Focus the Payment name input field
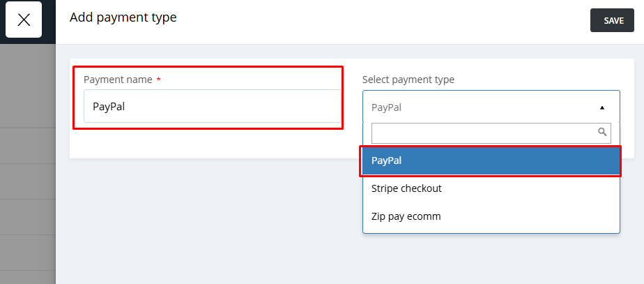 tap(212, 106)
